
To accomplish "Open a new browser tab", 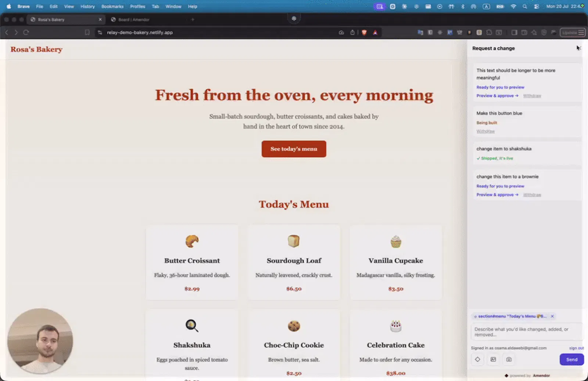I will pos(193,19).
